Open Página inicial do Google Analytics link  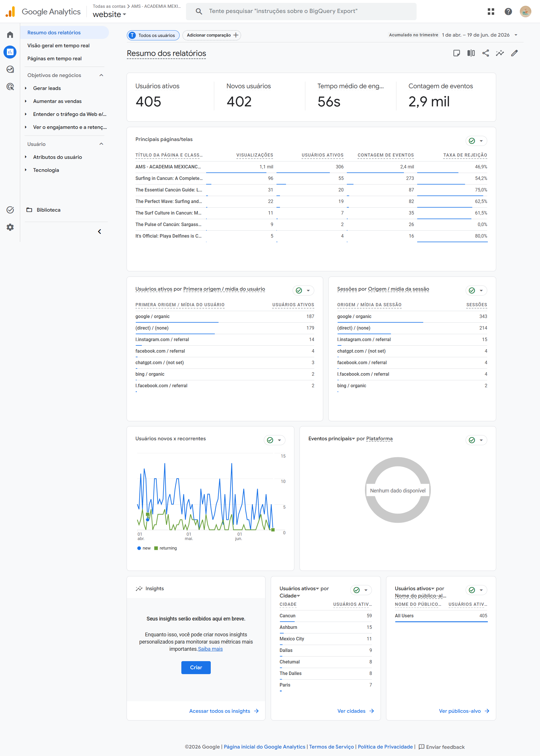click(x=264, y=747)
